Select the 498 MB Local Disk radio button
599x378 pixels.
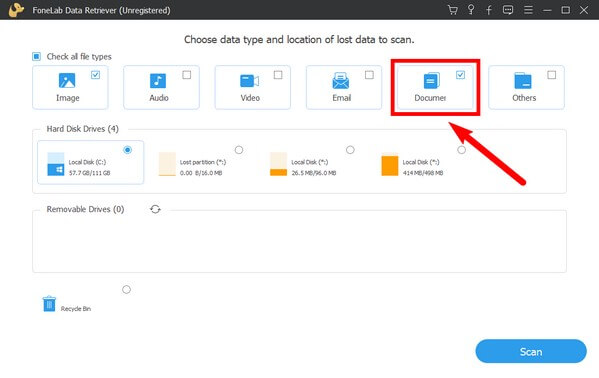(x=461, y=150)
